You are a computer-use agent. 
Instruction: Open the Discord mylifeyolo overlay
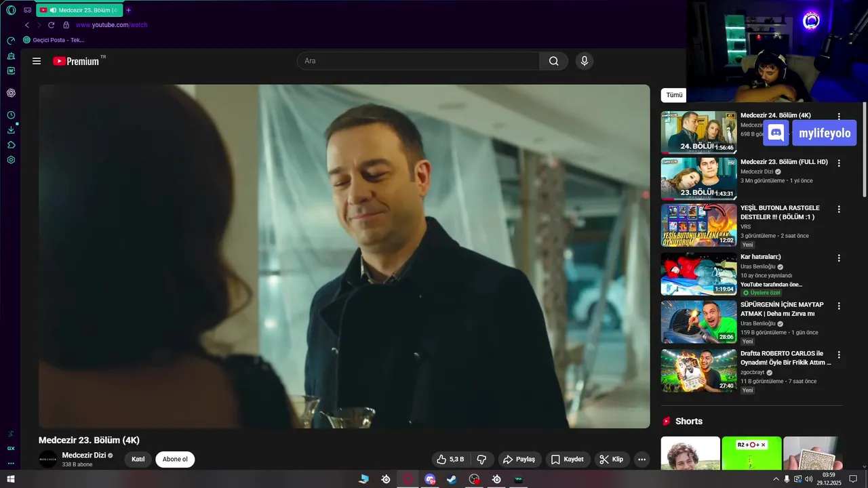[810, 133]
